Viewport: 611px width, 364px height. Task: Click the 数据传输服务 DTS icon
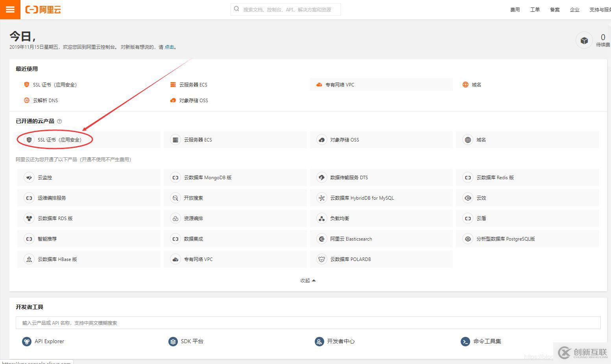coord(322,178)
